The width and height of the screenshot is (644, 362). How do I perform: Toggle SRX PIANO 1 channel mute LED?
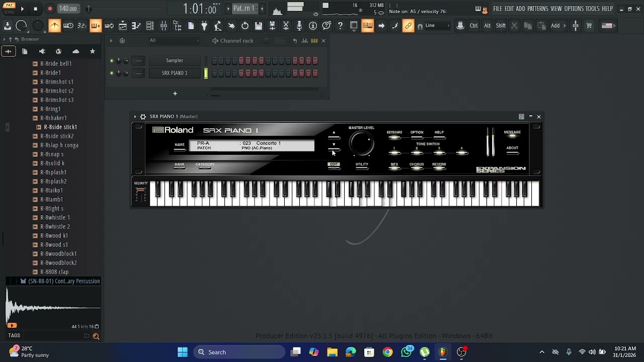pyautogui.click(x=112, y=73)
